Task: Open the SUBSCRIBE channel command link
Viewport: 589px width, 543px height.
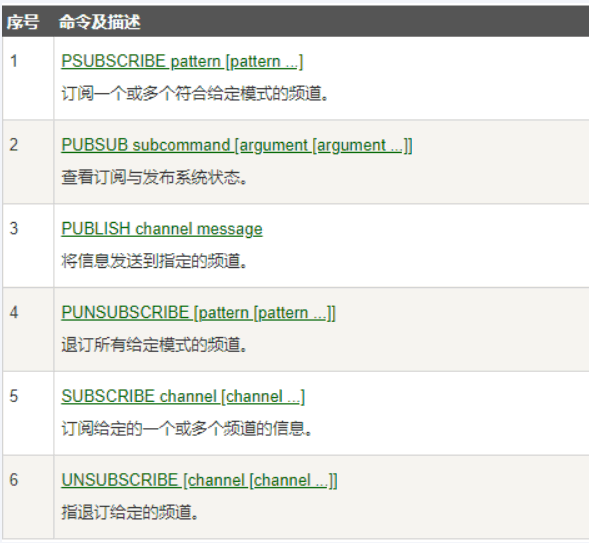Action: (183, 397)
